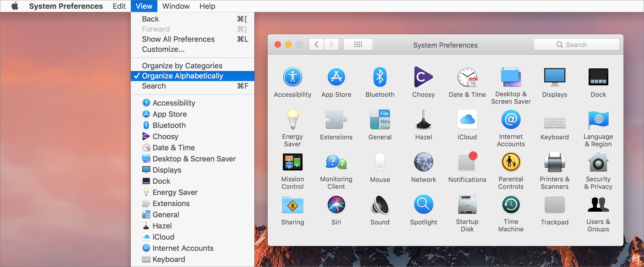644x267 pixels.
Task: Choose Customize… in the View menu
Action: click(x=193, y=49)
